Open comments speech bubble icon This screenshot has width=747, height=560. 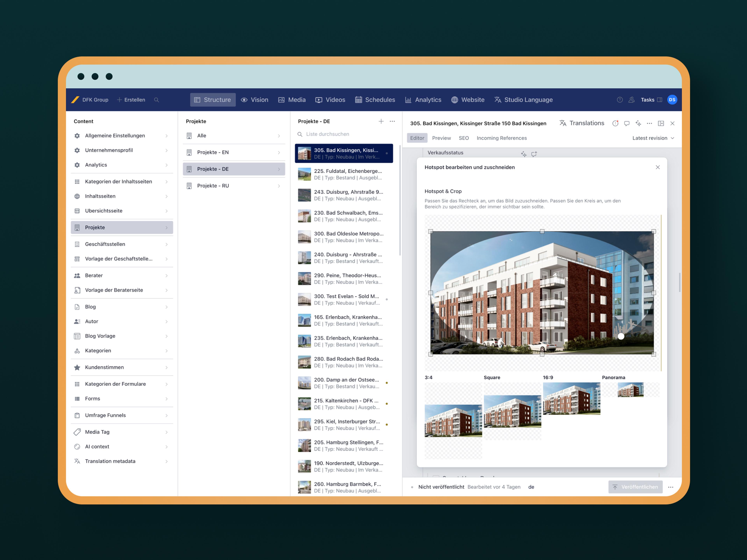pyautogui.click(x=627, y=123)
